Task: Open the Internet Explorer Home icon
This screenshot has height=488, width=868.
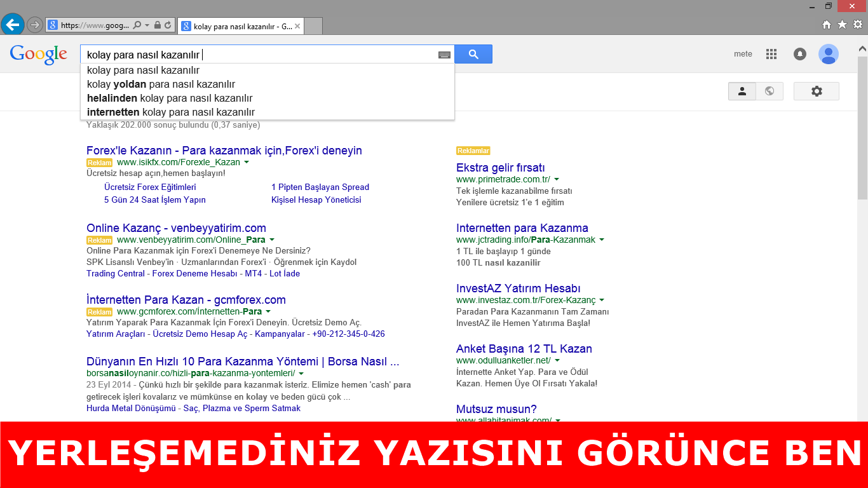Action: point(827,25)
